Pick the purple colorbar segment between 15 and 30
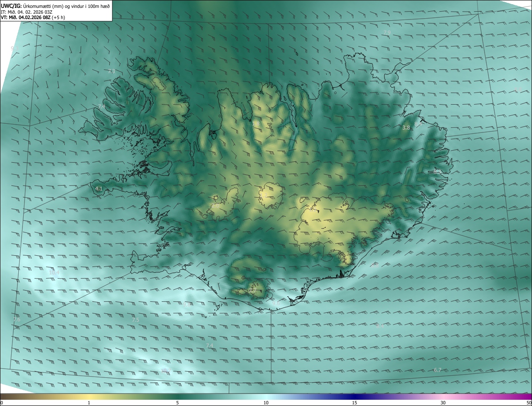This screenshot has width=532, height=406. (x=399, y=396)
